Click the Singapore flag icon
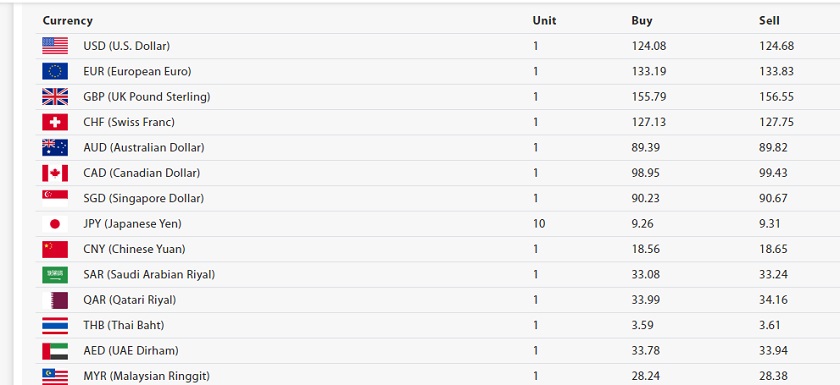Viewport: 840px width, 385px height. click(x=55, y=198)
